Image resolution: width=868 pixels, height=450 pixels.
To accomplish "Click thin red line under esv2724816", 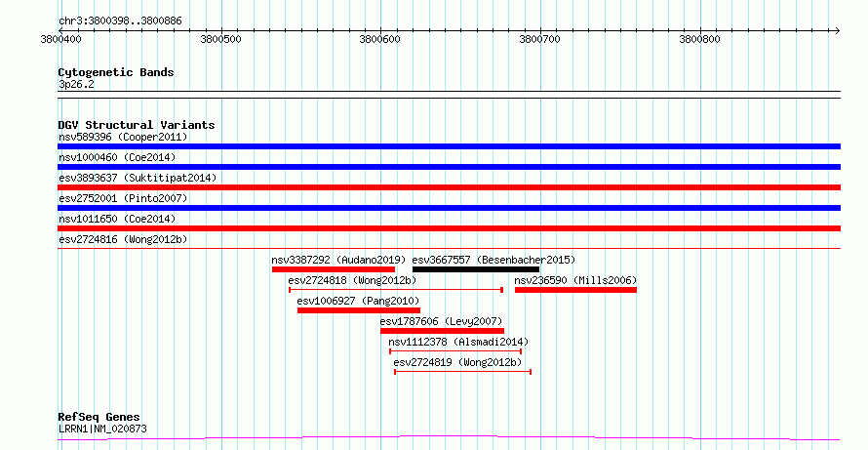I will click(449, 248).
